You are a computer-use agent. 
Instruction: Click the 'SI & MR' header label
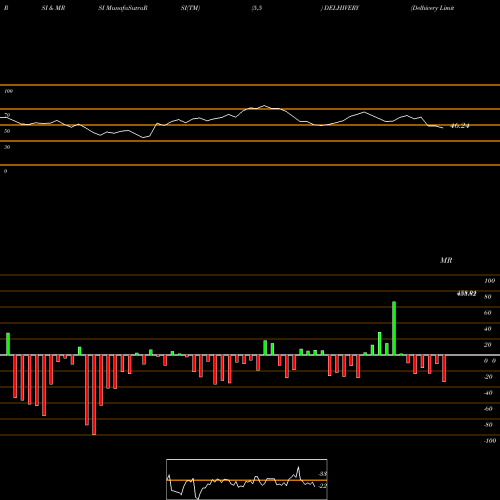click(x=53, y=8)
